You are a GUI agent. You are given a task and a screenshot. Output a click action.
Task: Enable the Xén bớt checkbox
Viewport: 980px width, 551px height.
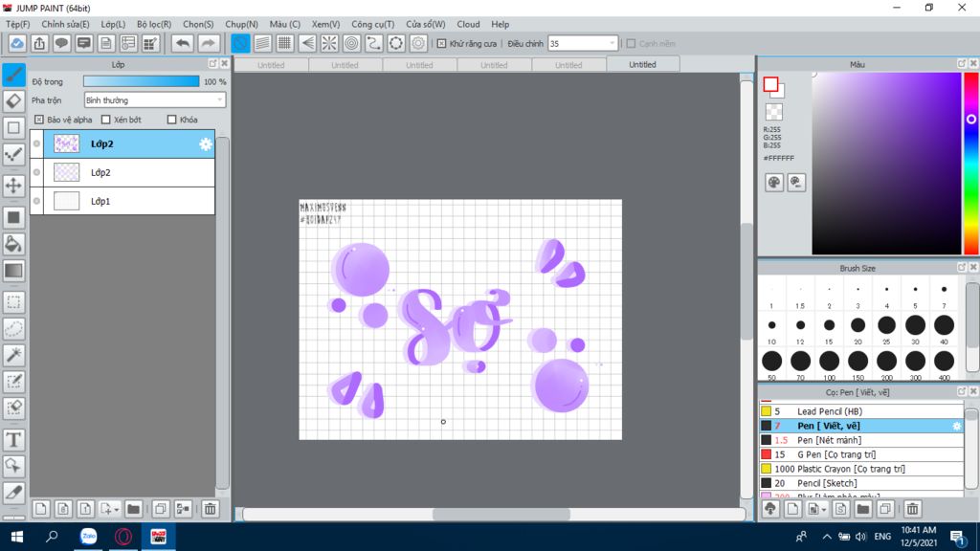pos(105,120)
